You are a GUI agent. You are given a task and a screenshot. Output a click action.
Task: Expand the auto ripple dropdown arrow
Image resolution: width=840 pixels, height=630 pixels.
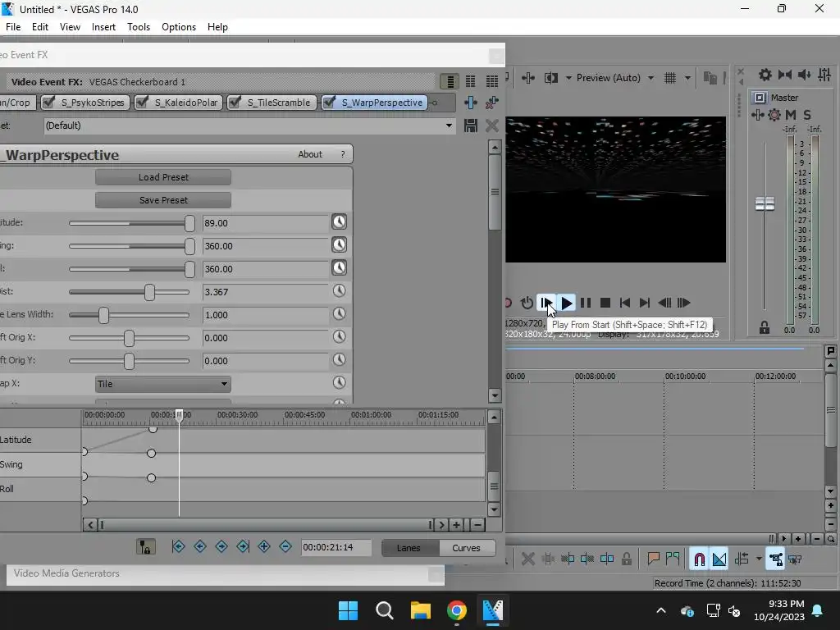click(x=759, y=559)
